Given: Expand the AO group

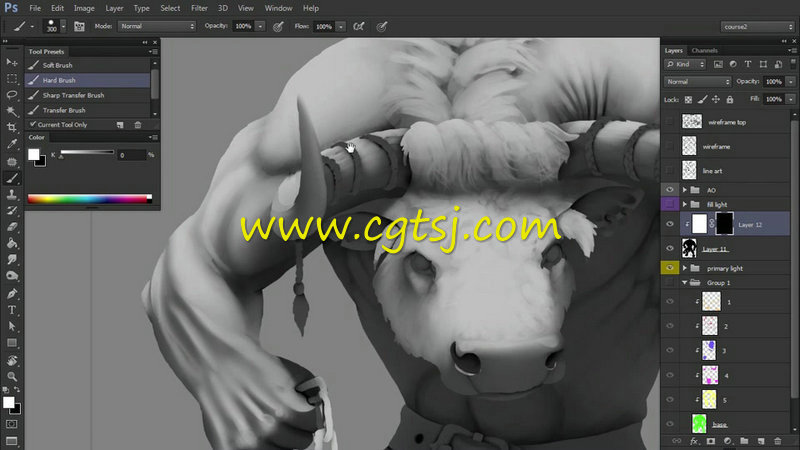Looking at the screenshot, I should (x=685, y=190).
